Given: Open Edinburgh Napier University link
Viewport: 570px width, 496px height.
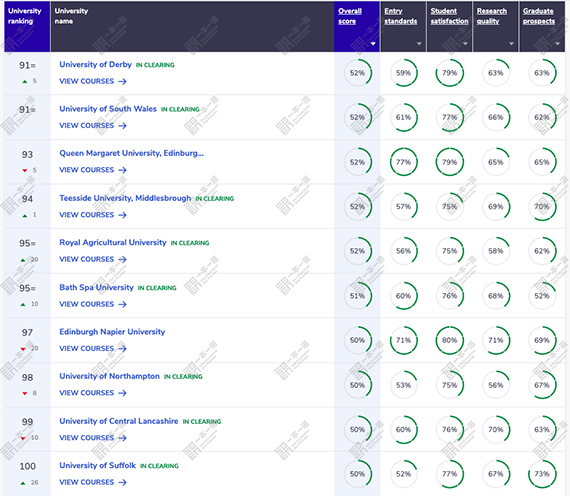Looking at the screenshot, I should [x=112, y=332].
